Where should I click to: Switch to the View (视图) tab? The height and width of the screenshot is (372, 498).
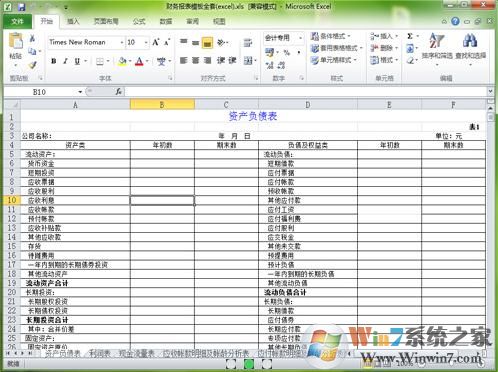coord(219,22)
